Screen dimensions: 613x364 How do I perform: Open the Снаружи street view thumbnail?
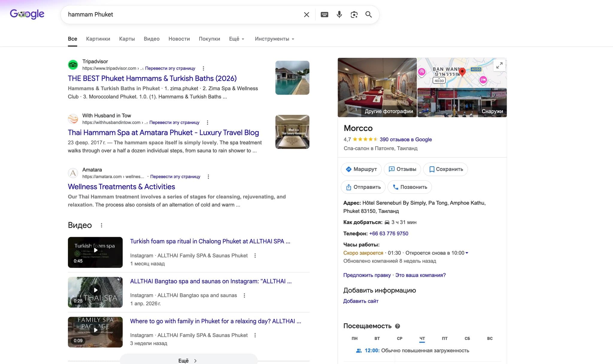(x=462, y=103)
